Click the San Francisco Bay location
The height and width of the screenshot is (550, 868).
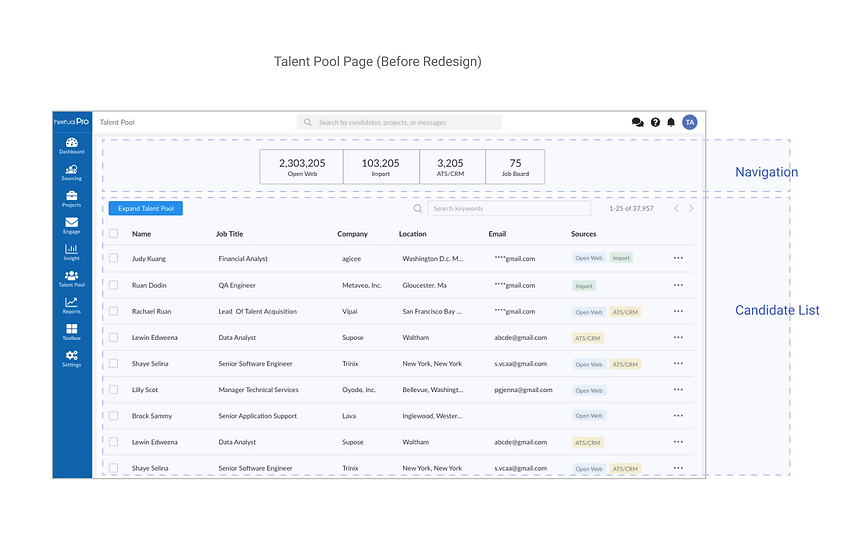[432, 311]
